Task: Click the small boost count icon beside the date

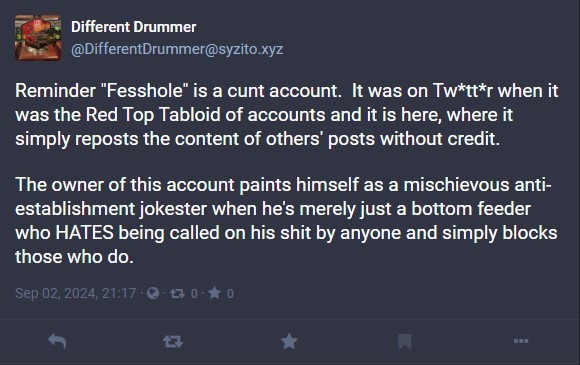Action: point(177,294)
